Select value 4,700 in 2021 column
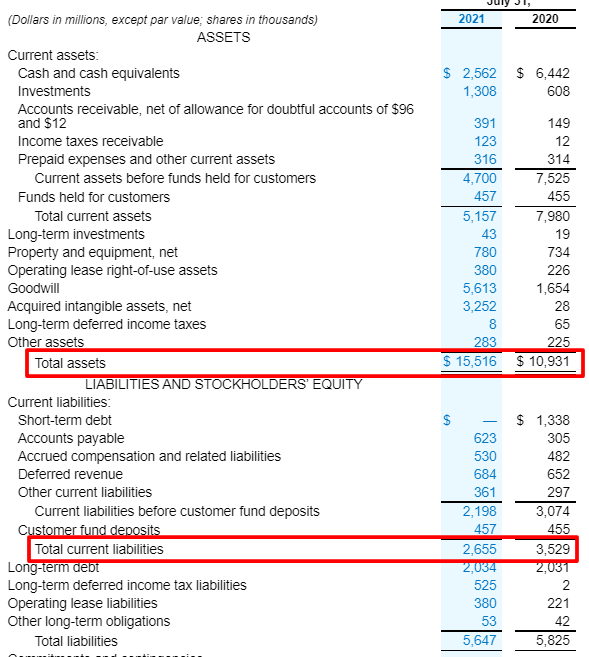The image size is (589, 657). point(479,178)
